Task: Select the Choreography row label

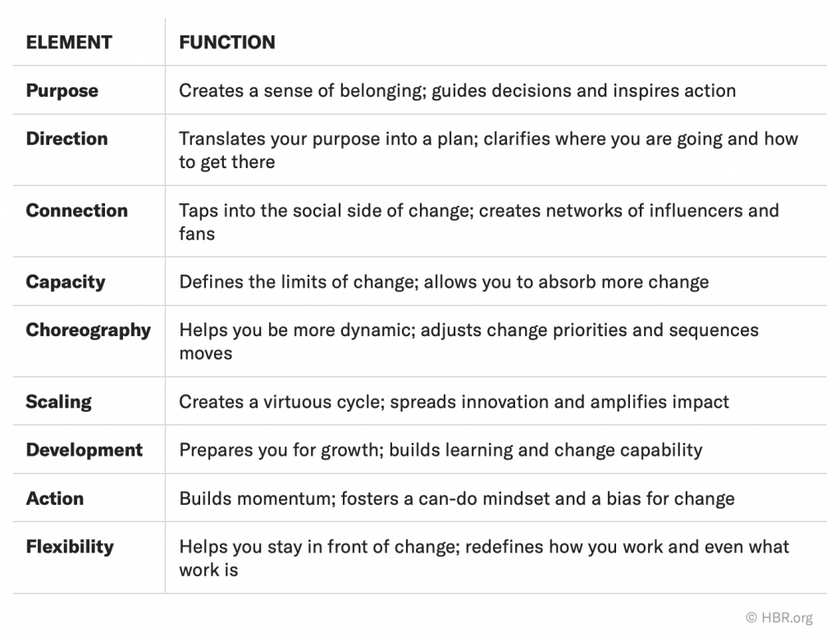Action: click(x=89, y=330)
